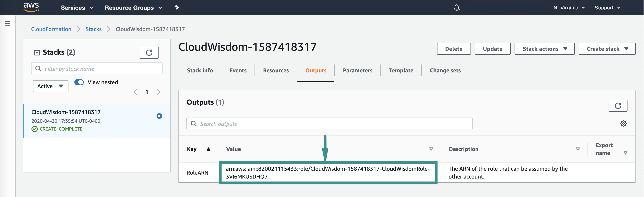644x197 pixels.
Task: Click the stack creation timestamp 2020-04-20
Action: pyautogui.click(x=66, y=121)
